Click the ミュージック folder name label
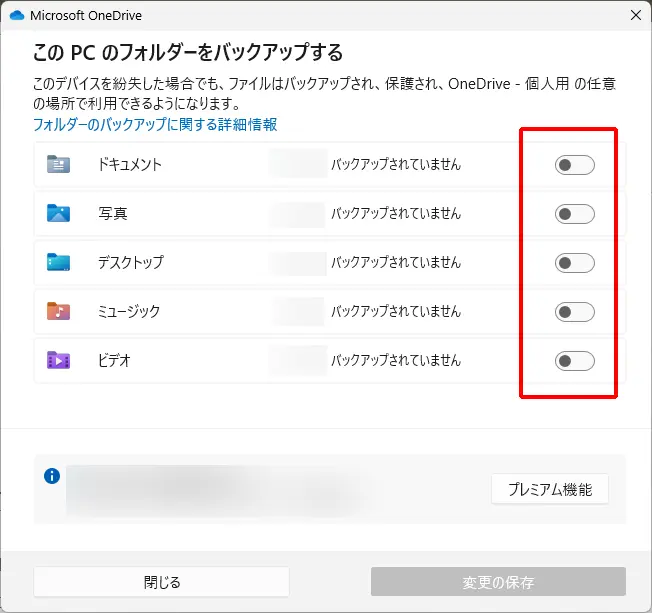 [x=129, y=311]
